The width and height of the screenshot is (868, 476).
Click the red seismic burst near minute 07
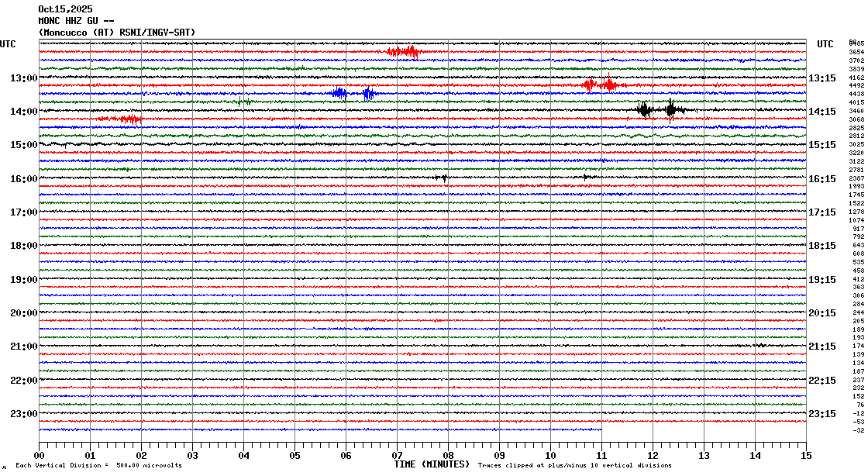[404, 52]
